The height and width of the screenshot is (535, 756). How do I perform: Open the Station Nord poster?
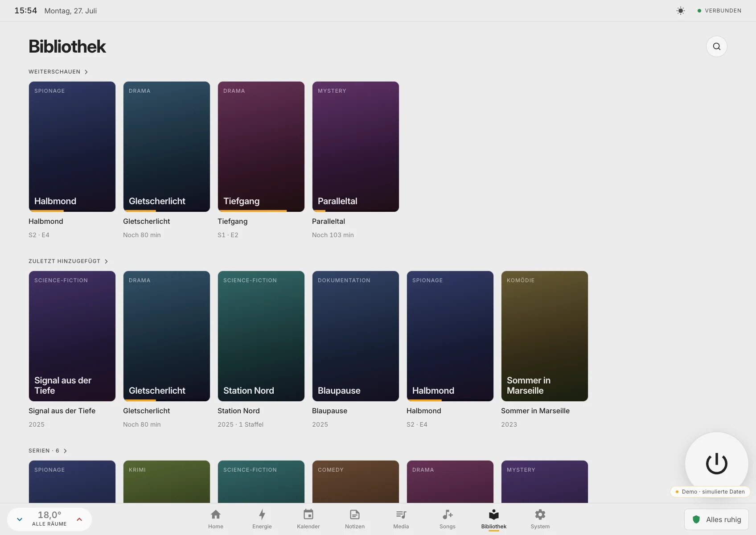pos(261,336)
